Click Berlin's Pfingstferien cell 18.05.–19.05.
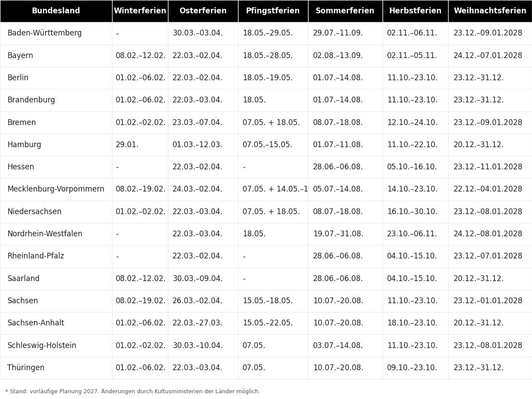The width and height of the screenshot is (532, 399). [x=267, y=78]
